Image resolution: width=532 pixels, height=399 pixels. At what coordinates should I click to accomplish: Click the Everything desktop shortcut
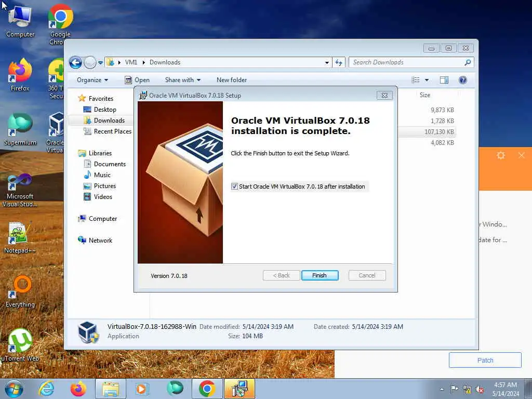click(20, 292)
